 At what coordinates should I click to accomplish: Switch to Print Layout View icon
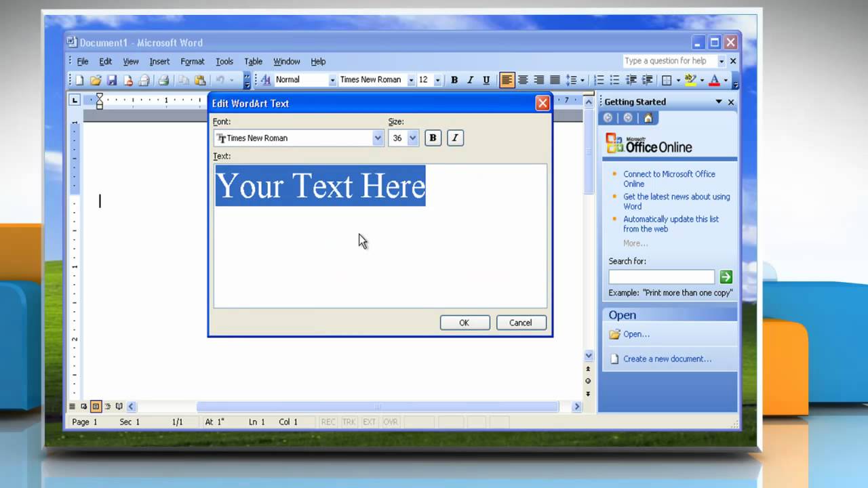(96, 407)
